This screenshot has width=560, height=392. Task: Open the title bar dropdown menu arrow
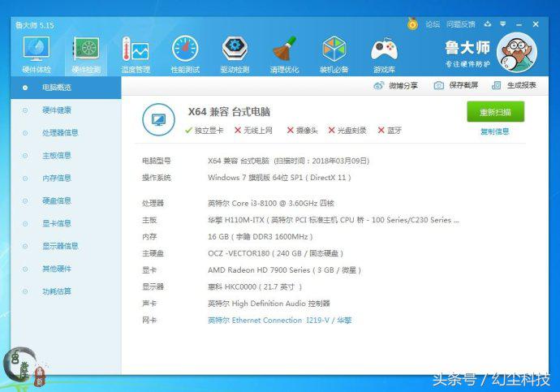(x=503, y=24)
